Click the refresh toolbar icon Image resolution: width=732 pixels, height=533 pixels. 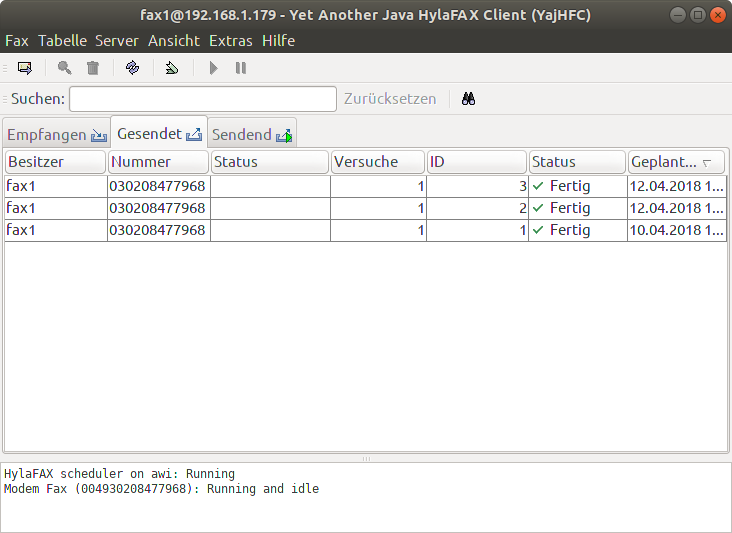coord(133,68)
